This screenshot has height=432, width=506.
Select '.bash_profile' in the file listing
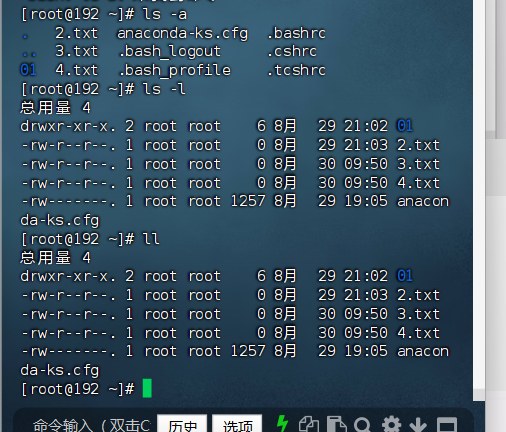pos(174,71)
